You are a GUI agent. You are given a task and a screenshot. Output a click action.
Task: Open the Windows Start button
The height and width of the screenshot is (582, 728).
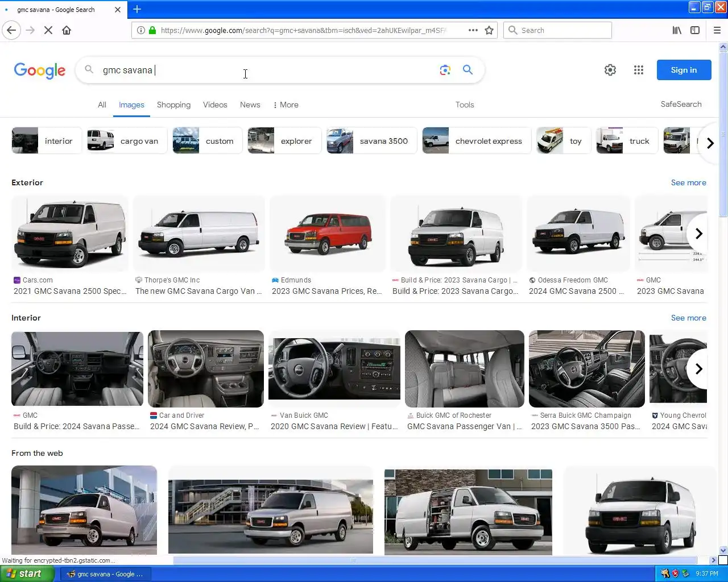coord(27,573)
